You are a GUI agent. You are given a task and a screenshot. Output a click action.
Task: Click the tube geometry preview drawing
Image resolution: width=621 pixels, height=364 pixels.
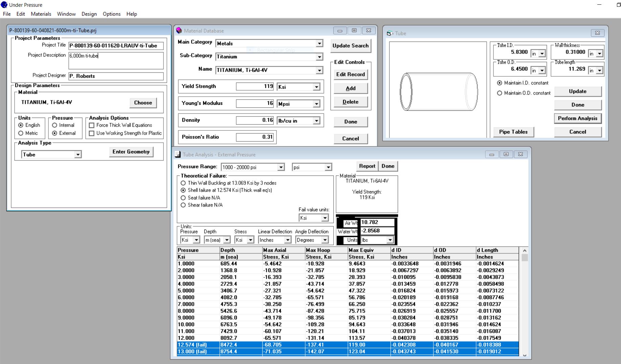coord(439,91)
